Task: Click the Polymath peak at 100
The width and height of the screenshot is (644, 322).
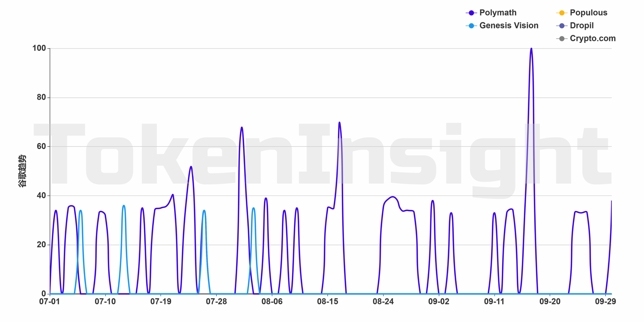Action: [531, 49]
